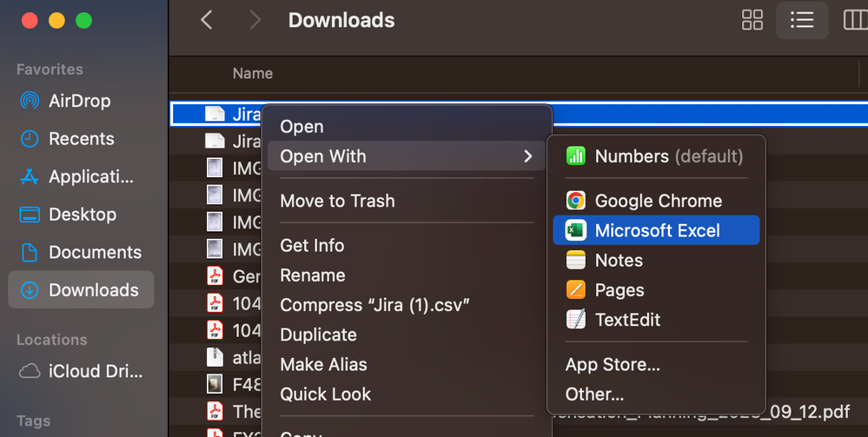This screenshot has height=437, width=868.
Task: Click the iCloud Drive cloud icon
Action: coord(30,371)
